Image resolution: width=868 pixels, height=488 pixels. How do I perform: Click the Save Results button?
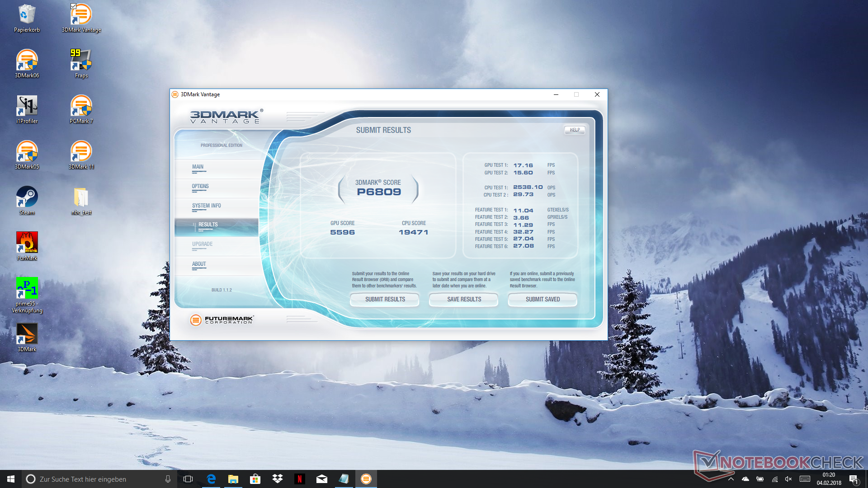coord(464,299)
